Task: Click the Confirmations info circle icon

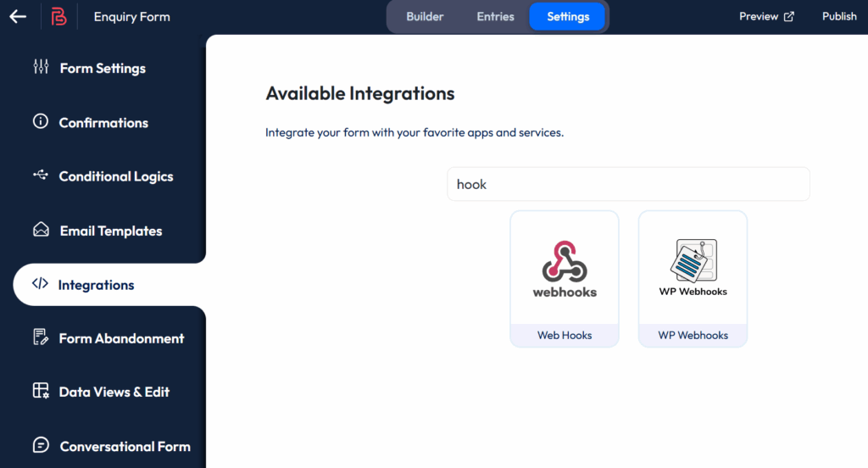Action: click(41, 121)
